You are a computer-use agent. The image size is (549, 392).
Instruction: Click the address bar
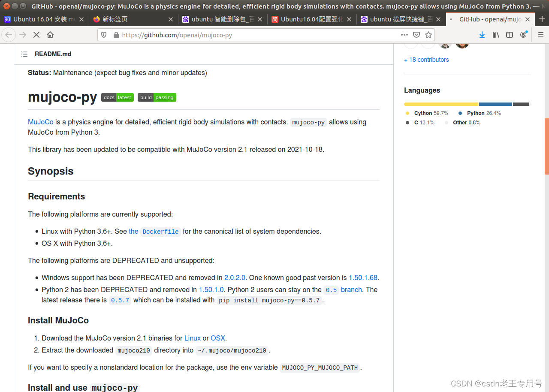(x=257, y=35)
